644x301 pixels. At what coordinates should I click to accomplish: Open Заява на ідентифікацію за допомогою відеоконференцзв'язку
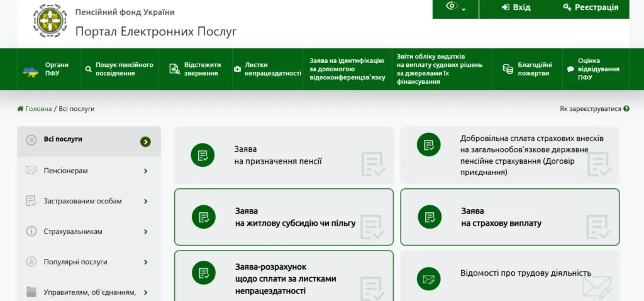347,69
